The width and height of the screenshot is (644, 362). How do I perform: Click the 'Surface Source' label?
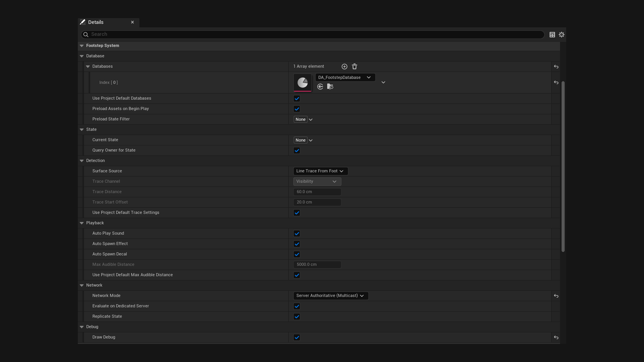(x=107, y=171)
